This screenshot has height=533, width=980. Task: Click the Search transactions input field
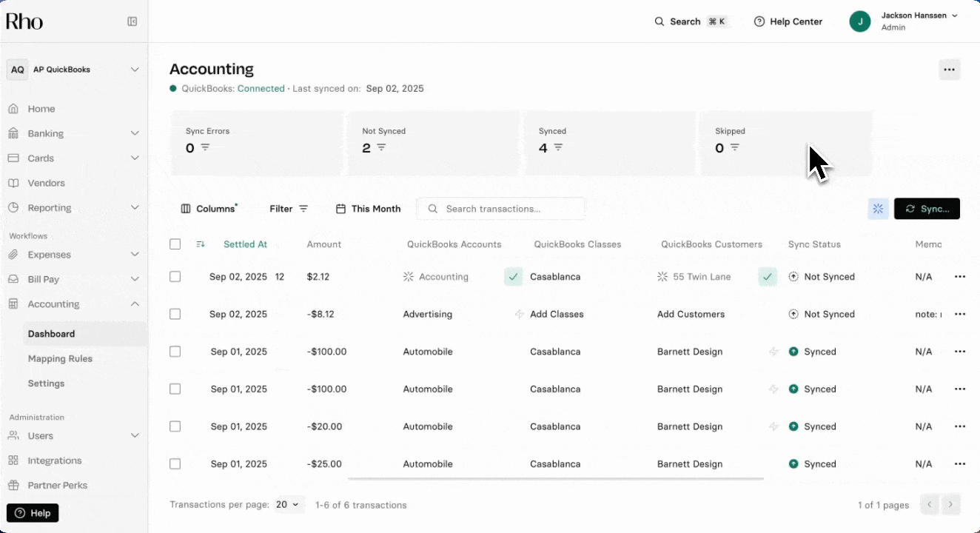click(x=501, y=209)
